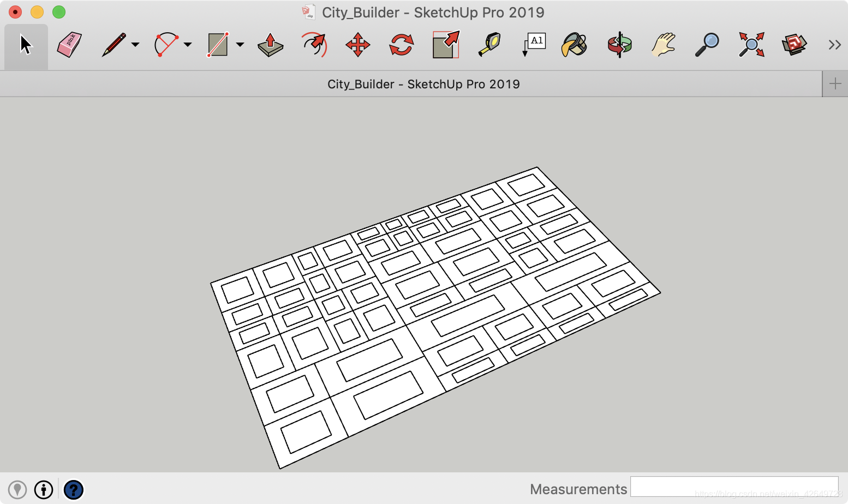Image resolution: width=848 pixels, height=504 pixels.
Task: Click the geo-location status icon
Action: pyautogui.click(x=17, y=489)
